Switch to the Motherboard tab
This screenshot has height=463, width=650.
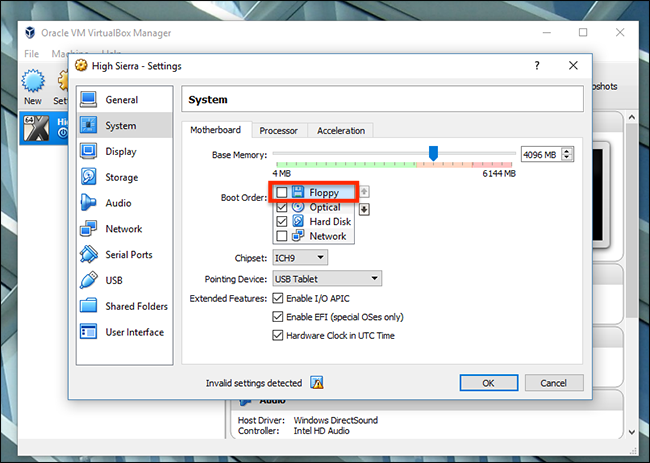216,130
